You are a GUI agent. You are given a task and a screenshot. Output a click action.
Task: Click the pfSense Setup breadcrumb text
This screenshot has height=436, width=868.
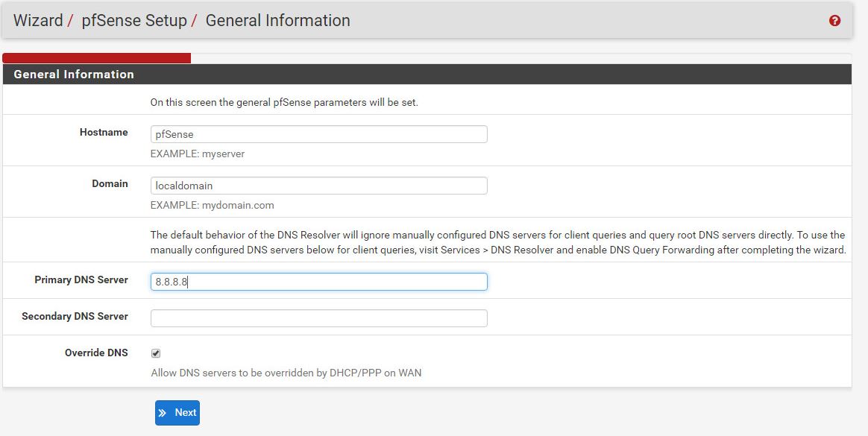pyautogui.click(x=134, y=20)
